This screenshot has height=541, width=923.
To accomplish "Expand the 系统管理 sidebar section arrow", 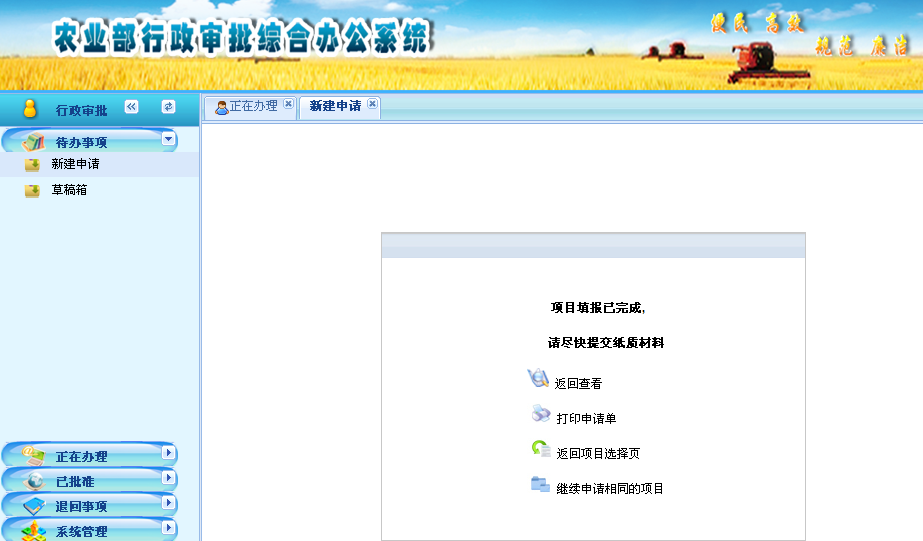I will point(168,527).
